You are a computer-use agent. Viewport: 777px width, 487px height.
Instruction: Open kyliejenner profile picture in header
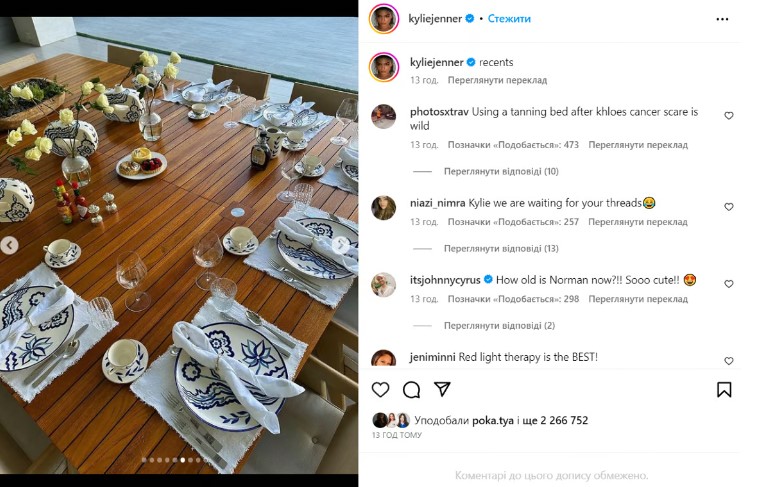[x=384, y=19]
